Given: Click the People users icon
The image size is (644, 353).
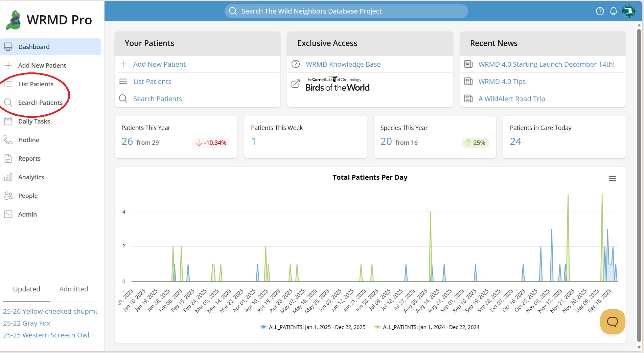Looking at the screenshot, I should (8, 196).
